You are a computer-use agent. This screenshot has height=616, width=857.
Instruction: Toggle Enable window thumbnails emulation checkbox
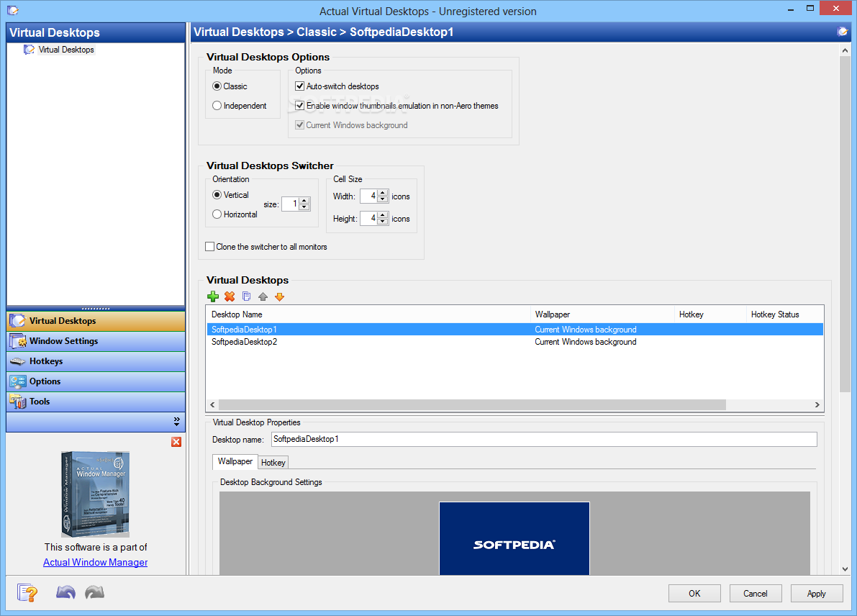pyautogui.click(x=299, y=106)
